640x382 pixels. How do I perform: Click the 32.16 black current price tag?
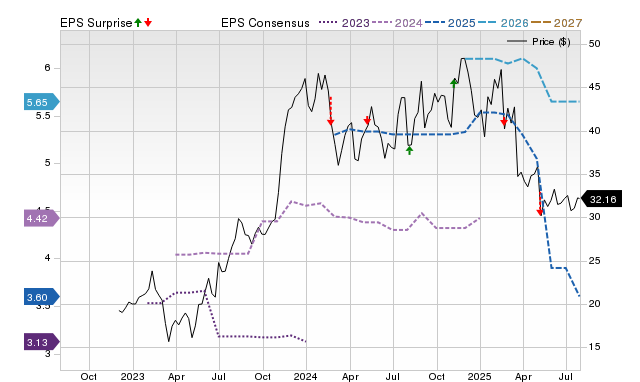click(601, 199)
